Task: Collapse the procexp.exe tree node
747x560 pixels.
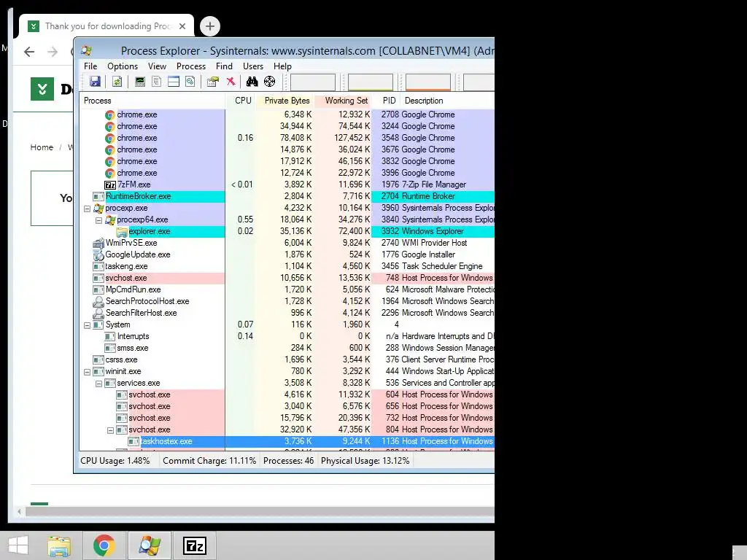Action: coord(88,209)
